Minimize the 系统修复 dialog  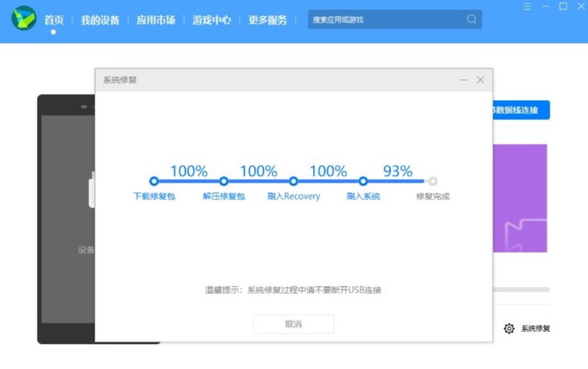tap(463, 80)
